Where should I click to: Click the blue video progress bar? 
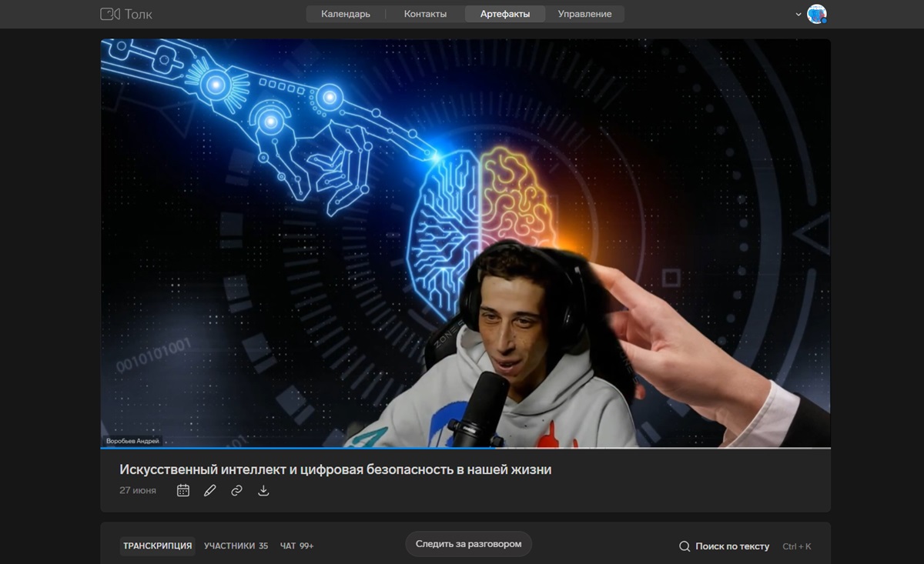click(465, 448)
